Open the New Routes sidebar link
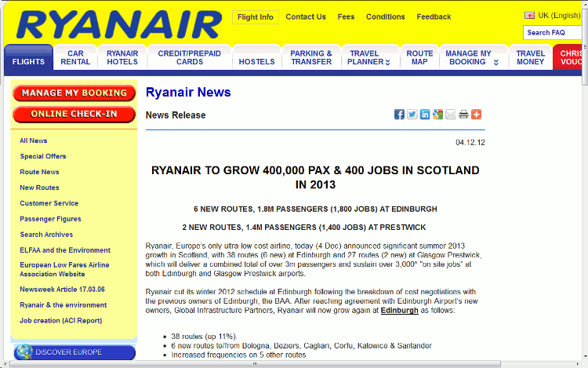 click(x=39, y=188)
